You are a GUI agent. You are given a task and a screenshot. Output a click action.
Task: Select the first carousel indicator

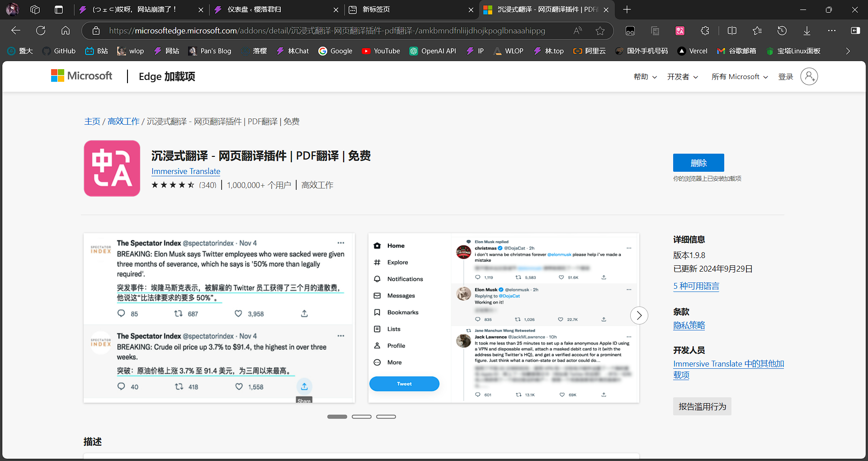click(337, 417)
